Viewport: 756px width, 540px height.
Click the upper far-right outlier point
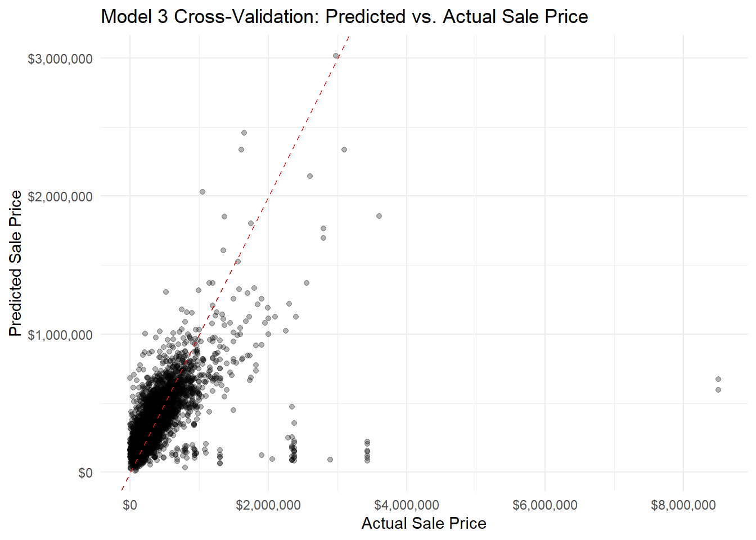pyautogui.click(x=718, y=379)
